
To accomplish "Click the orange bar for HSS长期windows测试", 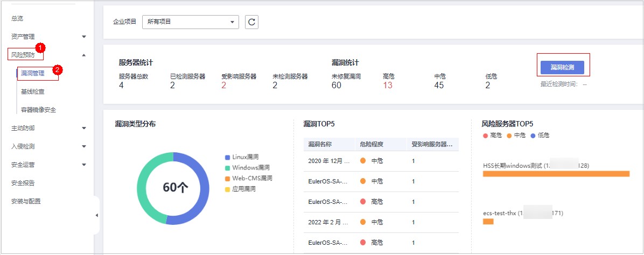I will click(x=556, y=174).
